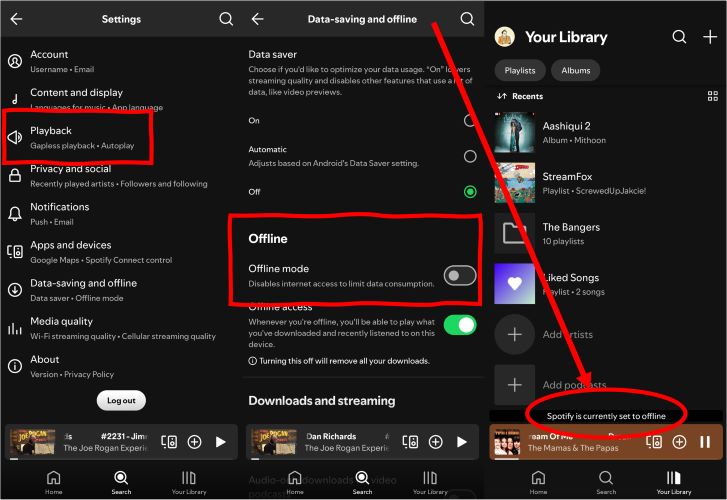Switch library to grid view icon
Screen dimensions: 727x500
click(712, 96)
